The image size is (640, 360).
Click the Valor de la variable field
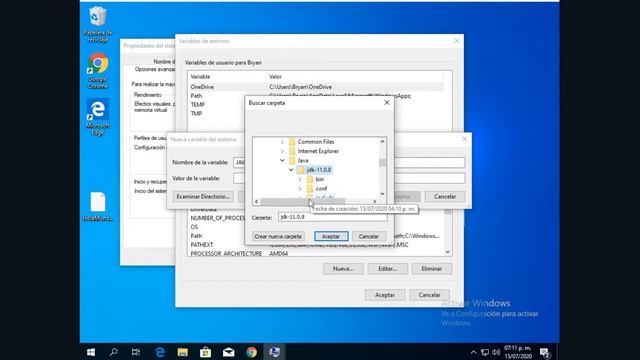(349, 178)
